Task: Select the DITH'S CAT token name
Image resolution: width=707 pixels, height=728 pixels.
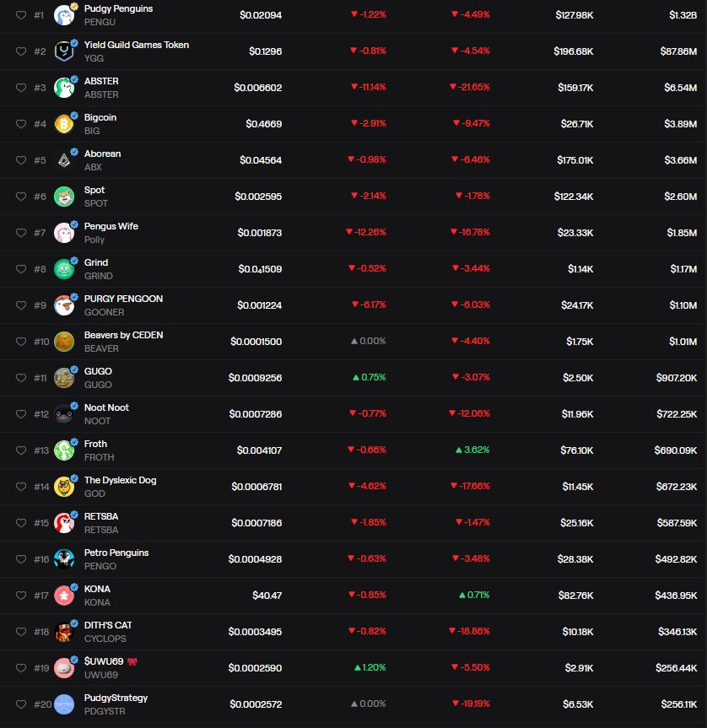Action: [108, 625]
